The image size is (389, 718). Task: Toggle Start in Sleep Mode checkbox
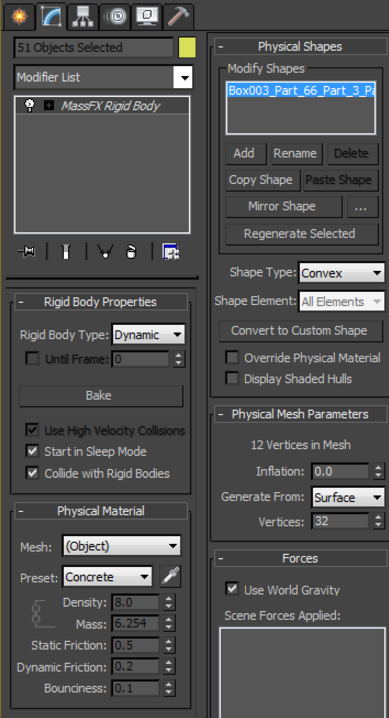(x=32, y=451)
